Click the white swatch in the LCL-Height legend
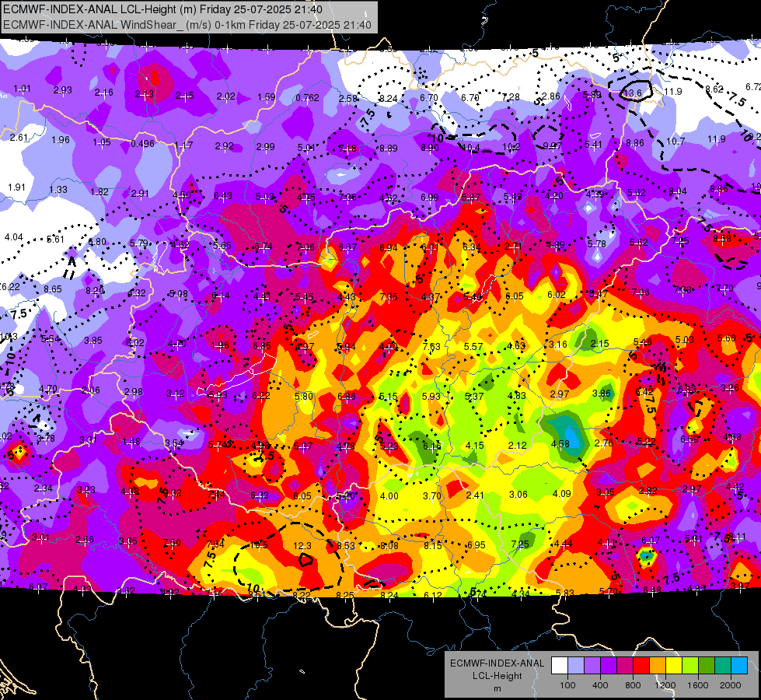The width and height of the screenshot is (761, 700). click(x=559, y=666)
